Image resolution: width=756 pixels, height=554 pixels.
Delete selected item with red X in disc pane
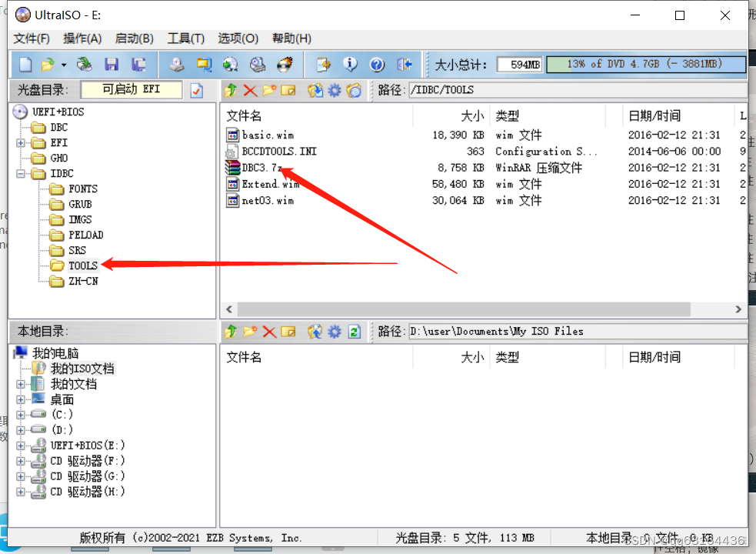250,90
